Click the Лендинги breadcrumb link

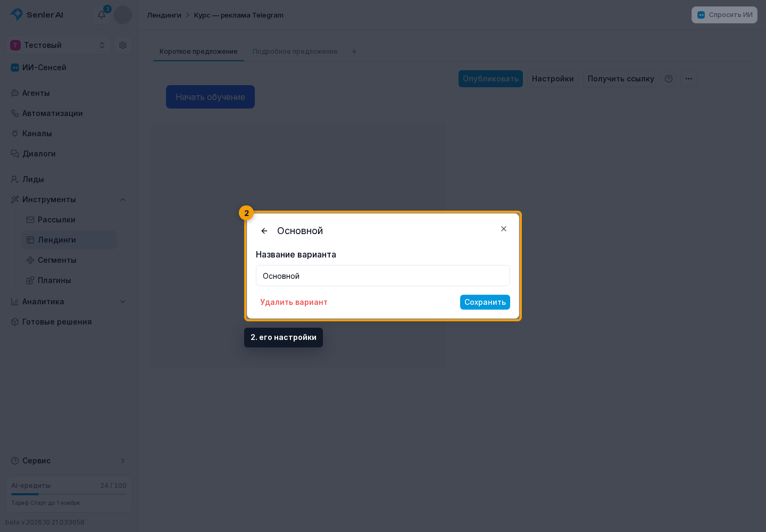point(164,15)
